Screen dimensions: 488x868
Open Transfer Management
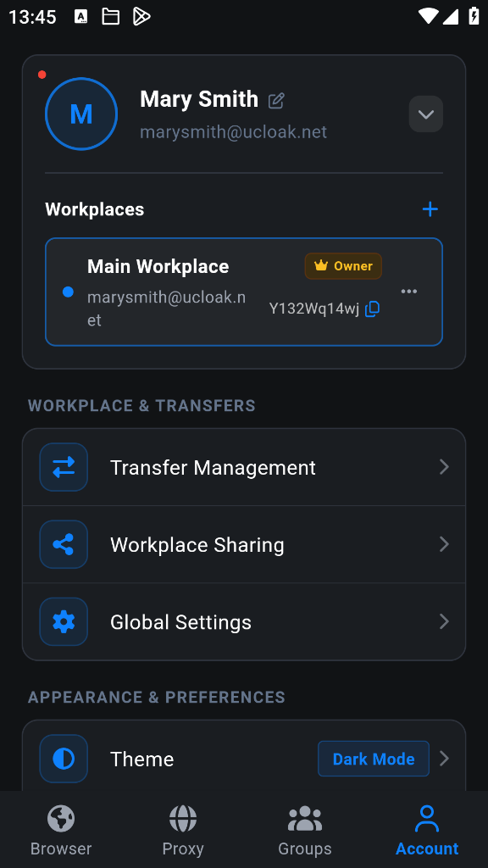(x=244, y=467)
